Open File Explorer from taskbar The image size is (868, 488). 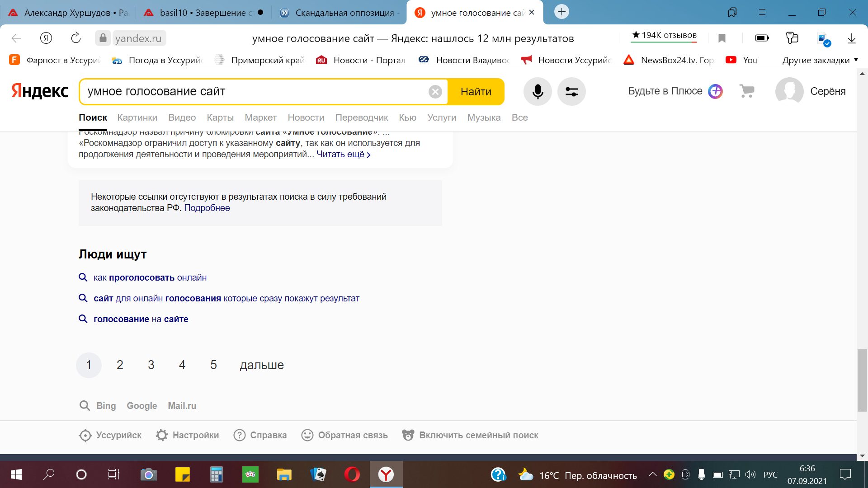(x=284, y=474)
